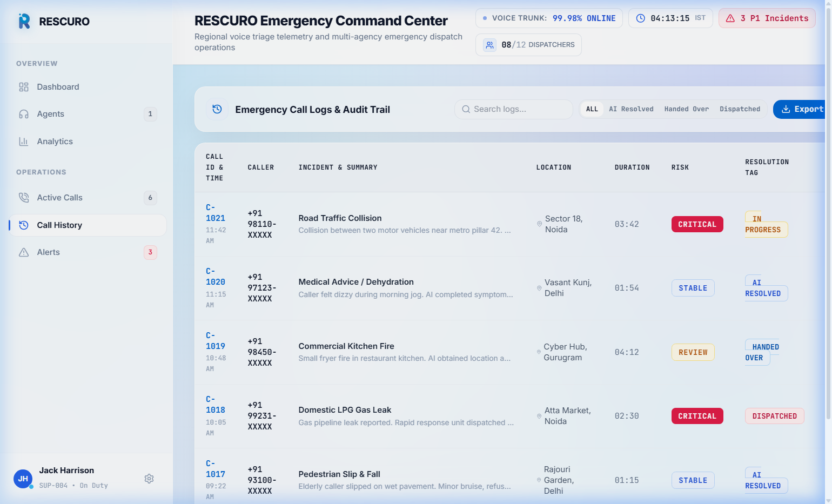Click the voice trunk online status
The height and width of the screenshot is (504, 832).
coord(549,18)
